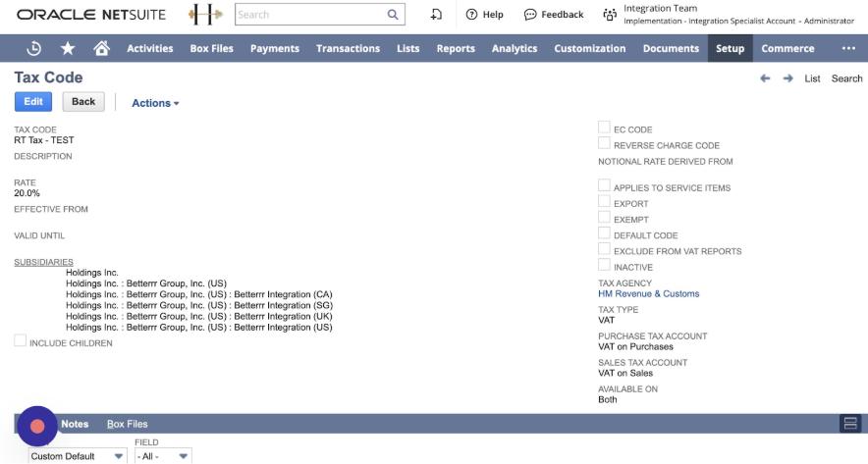The width and height of the screenshot is (868, 464).
Task: Click the search magnifying glass icon
Action: pos(393,15)
